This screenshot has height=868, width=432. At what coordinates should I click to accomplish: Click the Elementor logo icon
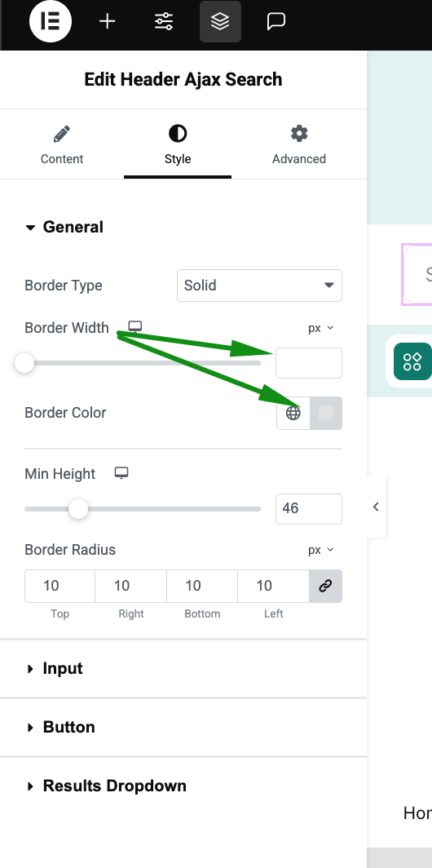coord(51,21)
